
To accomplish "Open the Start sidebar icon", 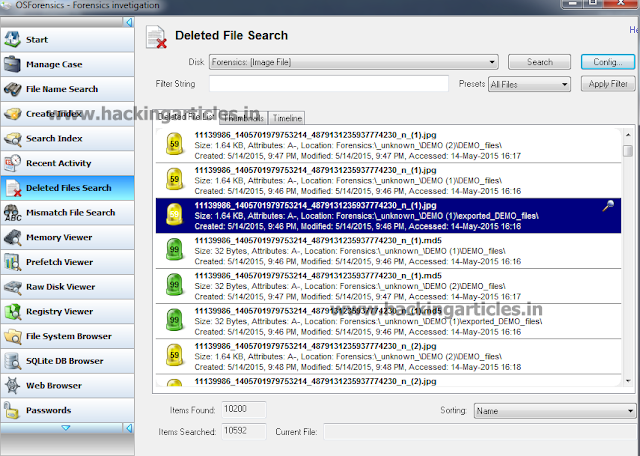I will point(12,40).
